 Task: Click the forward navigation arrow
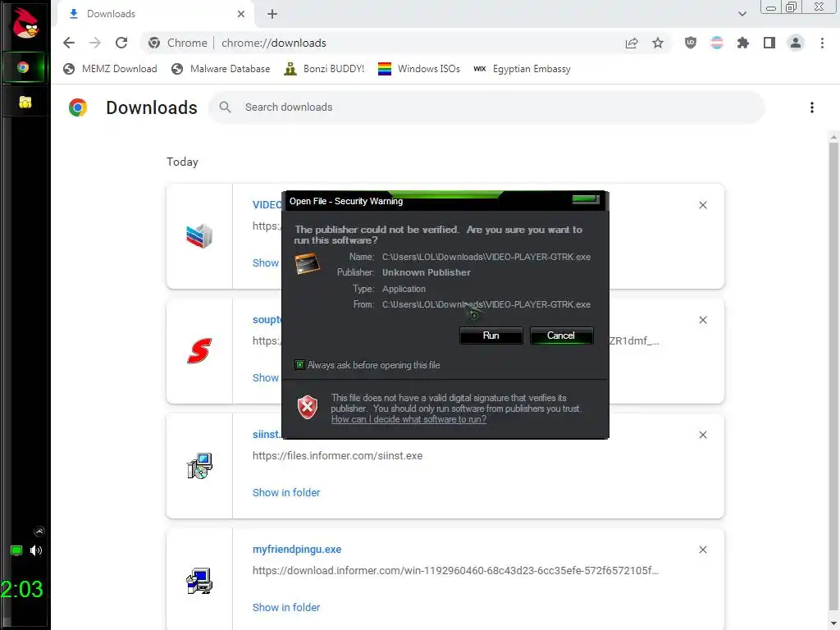[95, 43]
